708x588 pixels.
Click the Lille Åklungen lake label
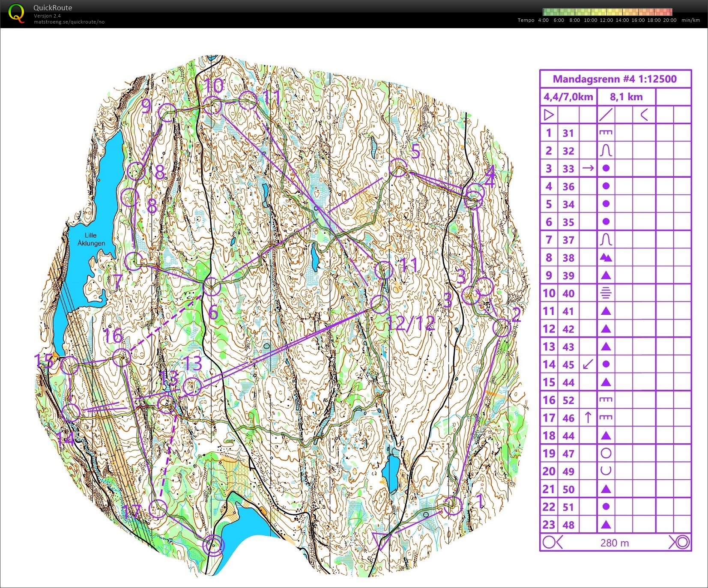(91, 239)
